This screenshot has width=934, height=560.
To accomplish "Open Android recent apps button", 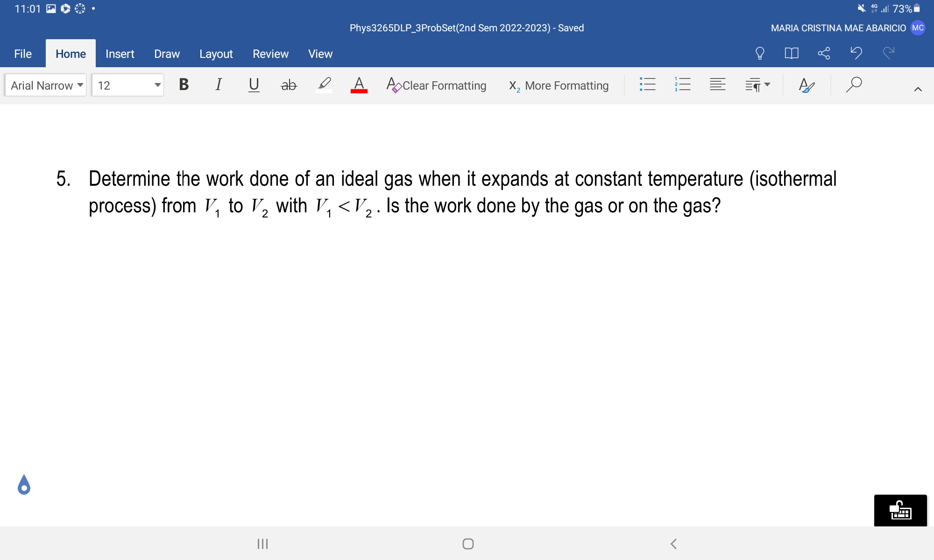I will 262,544.
